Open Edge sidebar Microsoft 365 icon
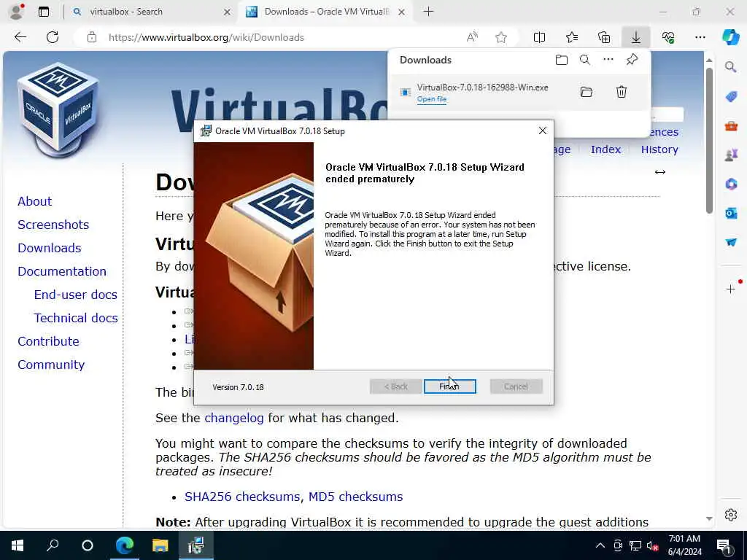 731,184
